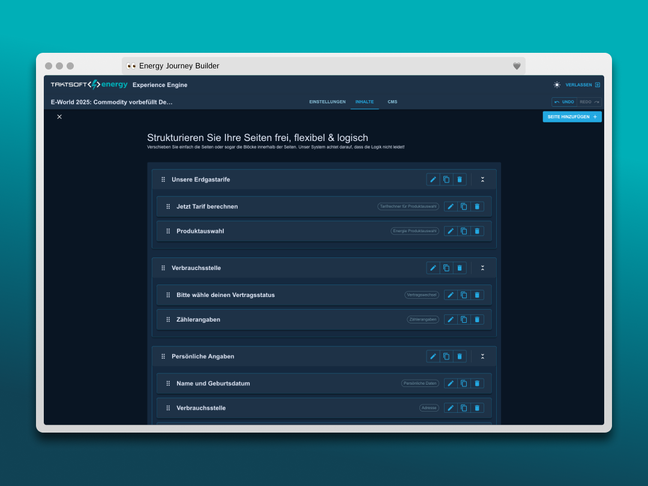Edit the Unsere Erdgastarife page
Viewport: 648px width, 486px height.
click(x=433, y=180)
